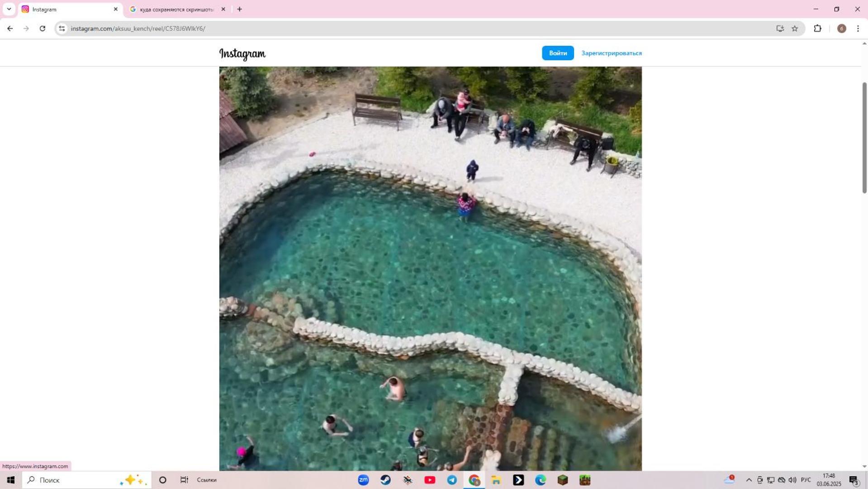This screenshot has width=868, height=489.
Task: Bookmark this page with star icon
Action: pos(795,29)
